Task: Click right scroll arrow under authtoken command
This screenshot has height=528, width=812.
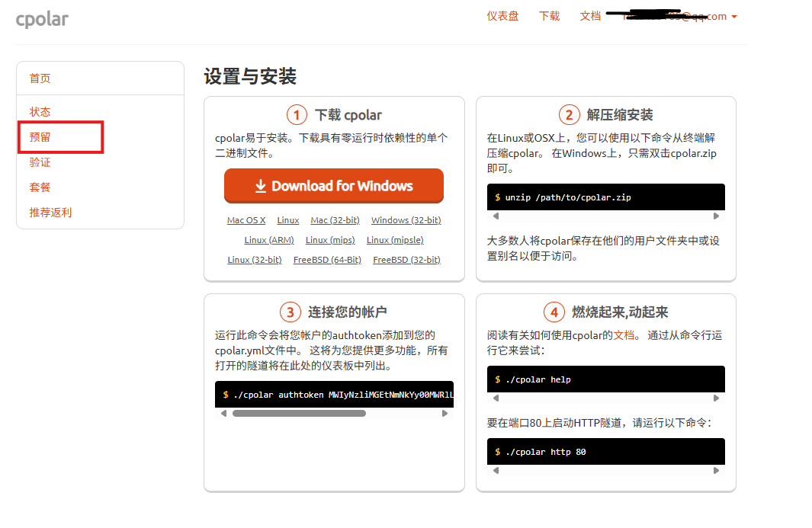Action: click(x=445, y=413)
